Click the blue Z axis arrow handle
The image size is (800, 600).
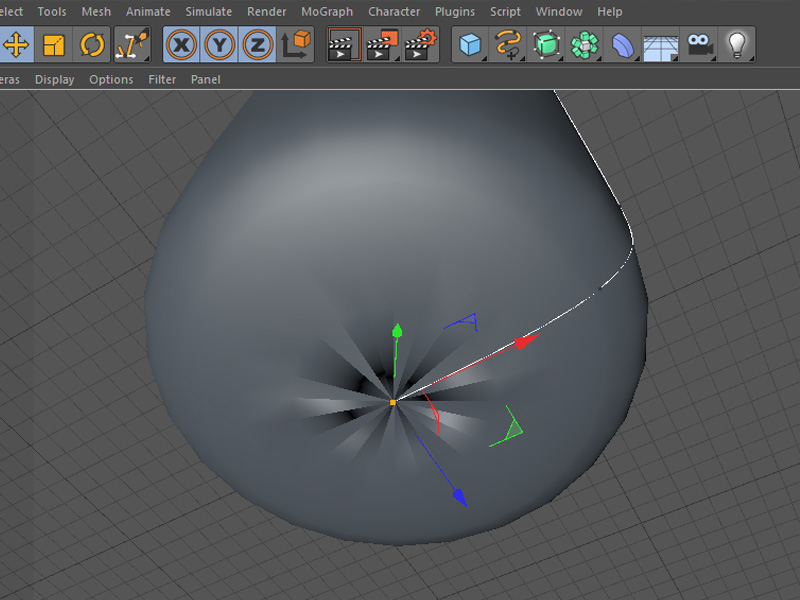click(x=460, y=497)
